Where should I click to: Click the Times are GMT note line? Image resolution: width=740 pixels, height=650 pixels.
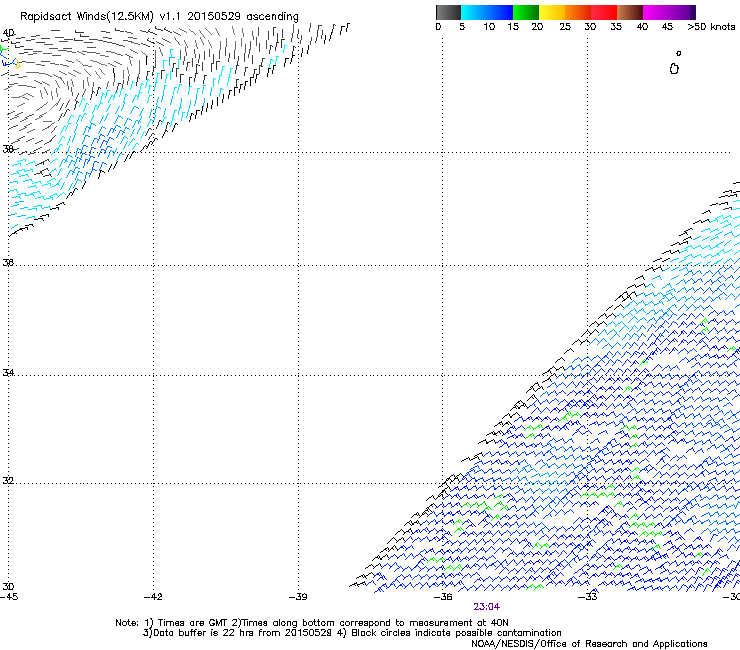[311, 623]
